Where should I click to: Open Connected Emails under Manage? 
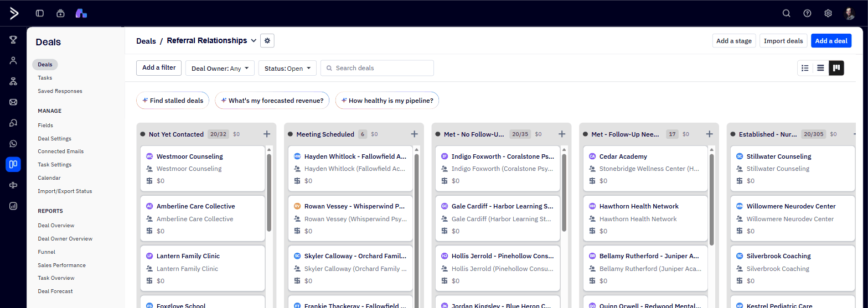(61, 152)
